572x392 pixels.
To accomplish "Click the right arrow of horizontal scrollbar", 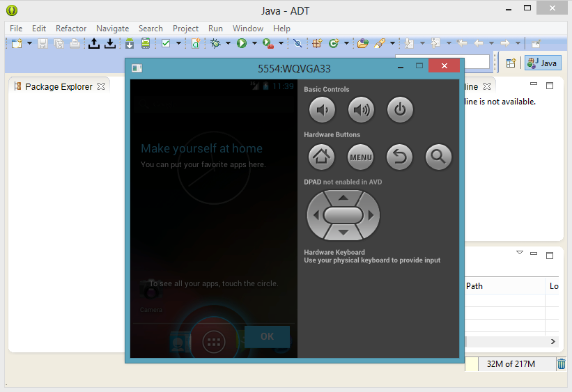I will point(553,342).
